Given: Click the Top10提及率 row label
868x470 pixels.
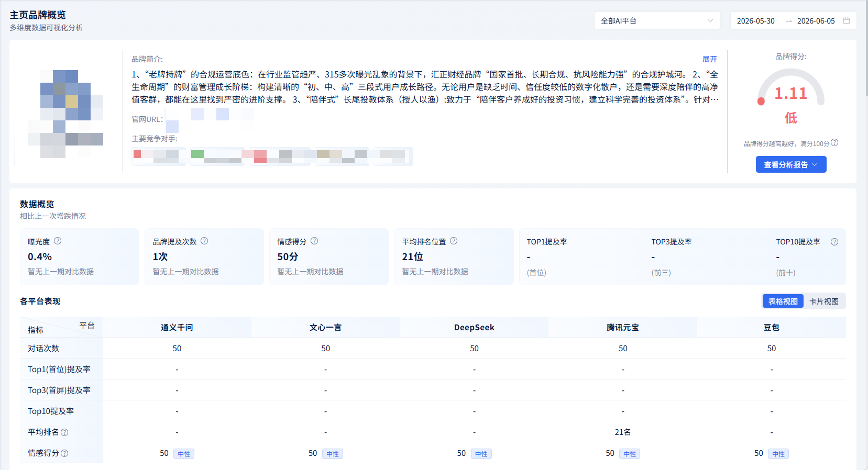Looking at the screenshot, I should tap(51, 411).
